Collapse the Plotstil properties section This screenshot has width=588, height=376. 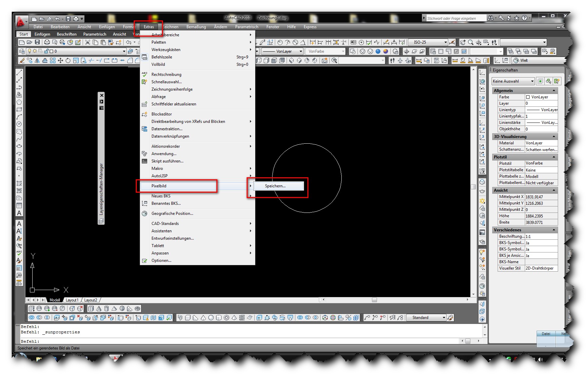pyautogui.click(x=554, y=157)
